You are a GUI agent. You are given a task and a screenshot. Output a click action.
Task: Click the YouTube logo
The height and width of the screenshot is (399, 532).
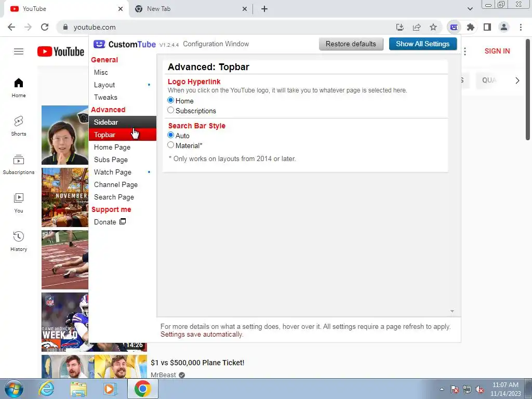tap(61, 51)
